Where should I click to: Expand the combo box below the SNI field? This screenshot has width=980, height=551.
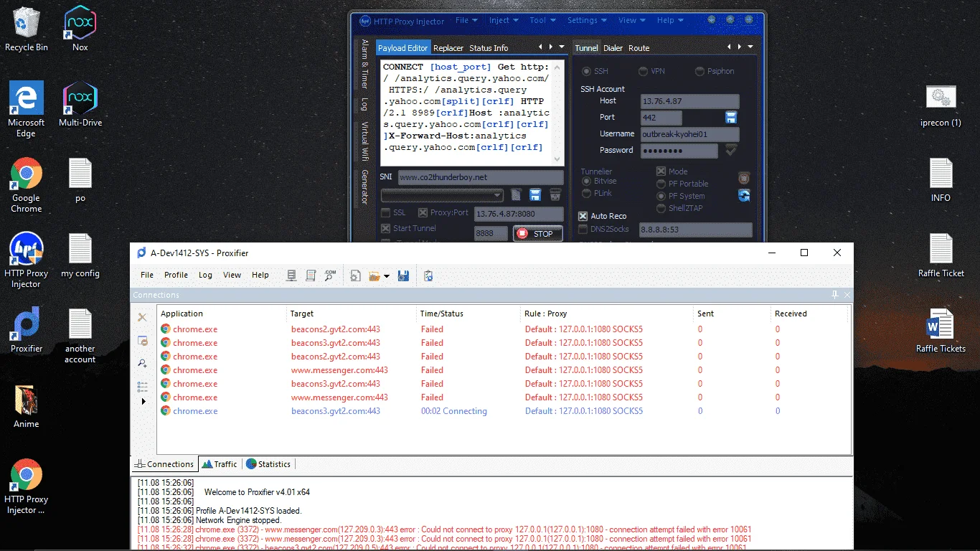498,195
